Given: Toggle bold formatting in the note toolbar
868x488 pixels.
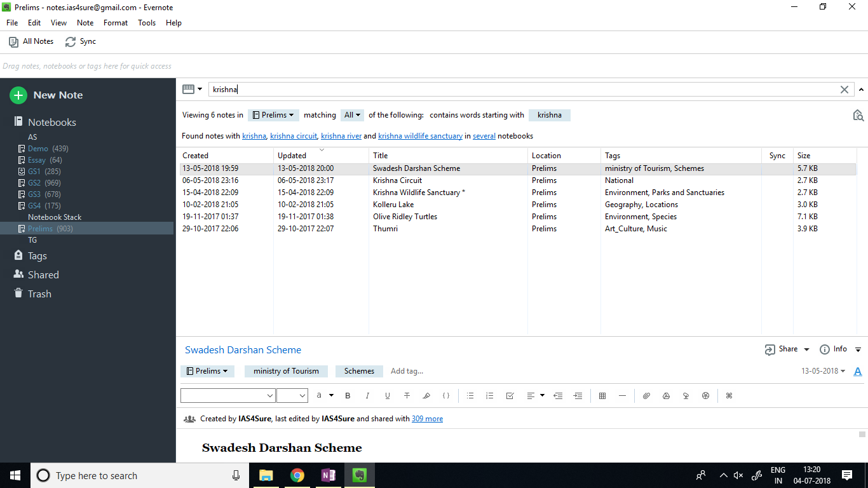Looking at the screenshot, I should pos(348,396).
